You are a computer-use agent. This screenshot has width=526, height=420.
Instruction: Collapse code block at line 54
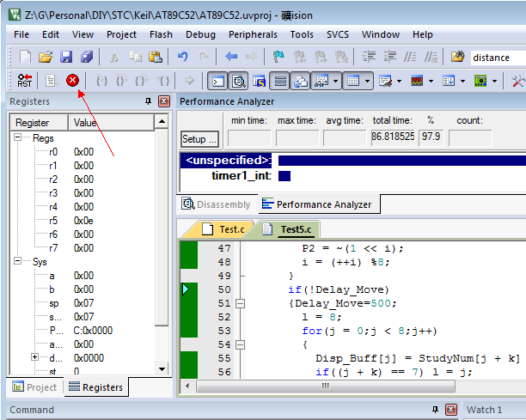pos(240,344)
